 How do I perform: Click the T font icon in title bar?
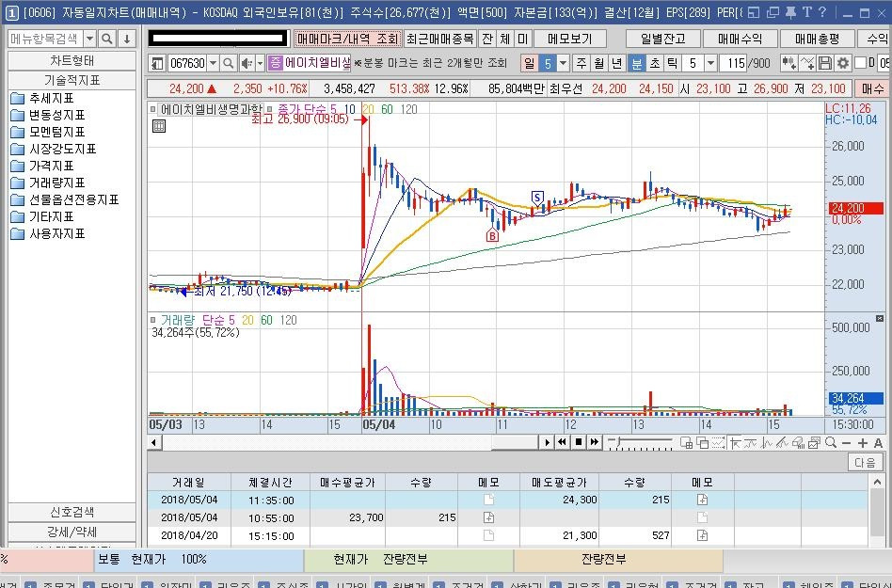pos(807,12)
